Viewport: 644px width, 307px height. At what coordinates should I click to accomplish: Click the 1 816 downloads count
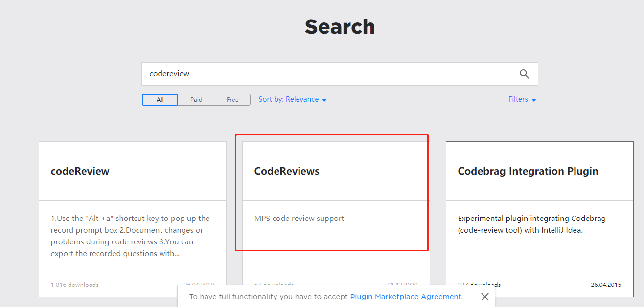[75, 285]
